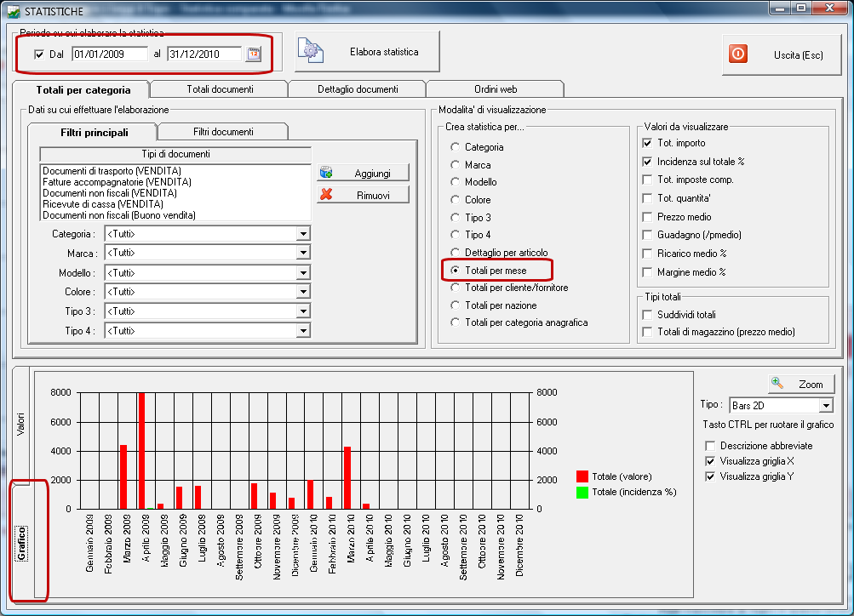The height and width of the screenshot is (616, 854).
Task: Click the Statistiche app icon in title bar
Action: (13, 11)
